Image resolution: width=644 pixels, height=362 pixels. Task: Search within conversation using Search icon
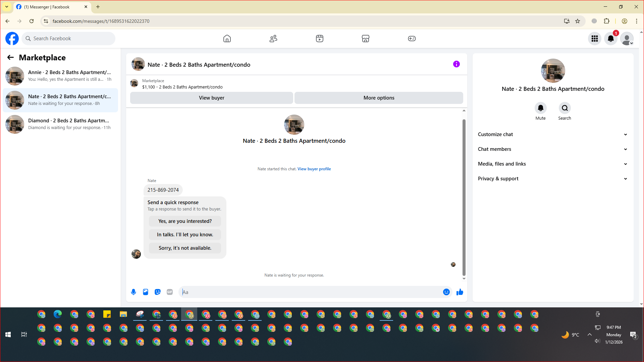click(565, 108)
